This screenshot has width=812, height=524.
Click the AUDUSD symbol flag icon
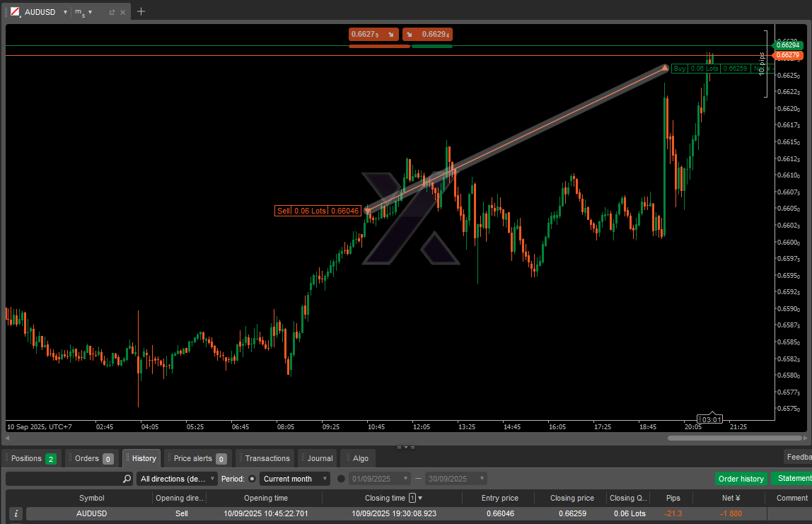(15, 12)
